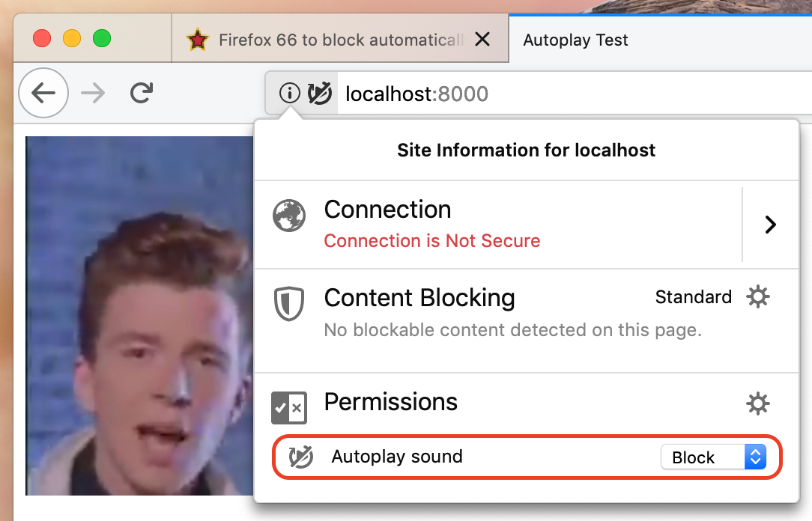Screen dimensions: 812x521
Task: Click the dropdown stepper arrows beside Block
Action: [x=756, y=457]
